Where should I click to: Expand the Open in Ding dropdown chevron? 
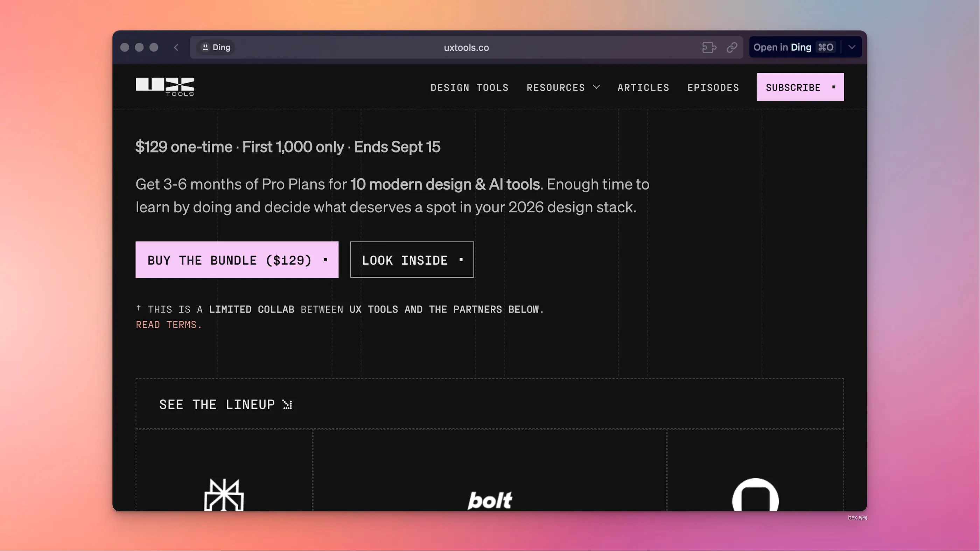[852, 48]
